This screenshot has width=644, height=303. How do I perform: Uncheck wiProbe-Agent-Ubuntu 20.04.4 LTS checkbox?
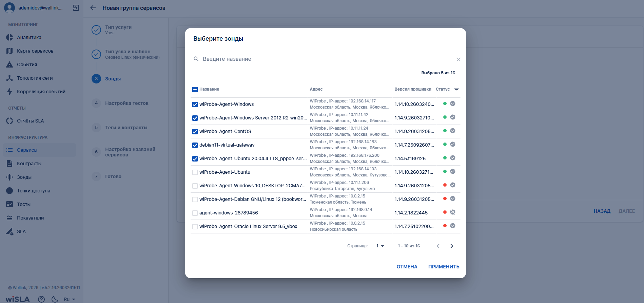195,159
